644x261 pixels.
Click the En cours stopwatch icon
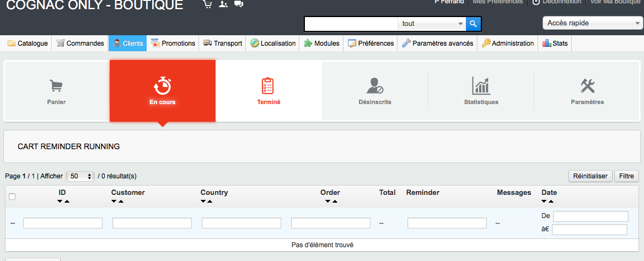pyautogui.click(x=162, y=86)
